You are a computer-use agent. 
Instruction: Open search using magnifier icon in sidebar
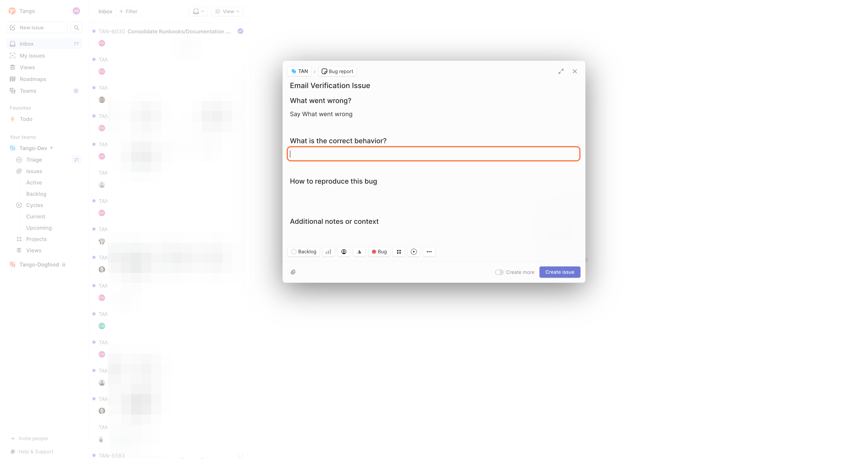tap(77, 28)
